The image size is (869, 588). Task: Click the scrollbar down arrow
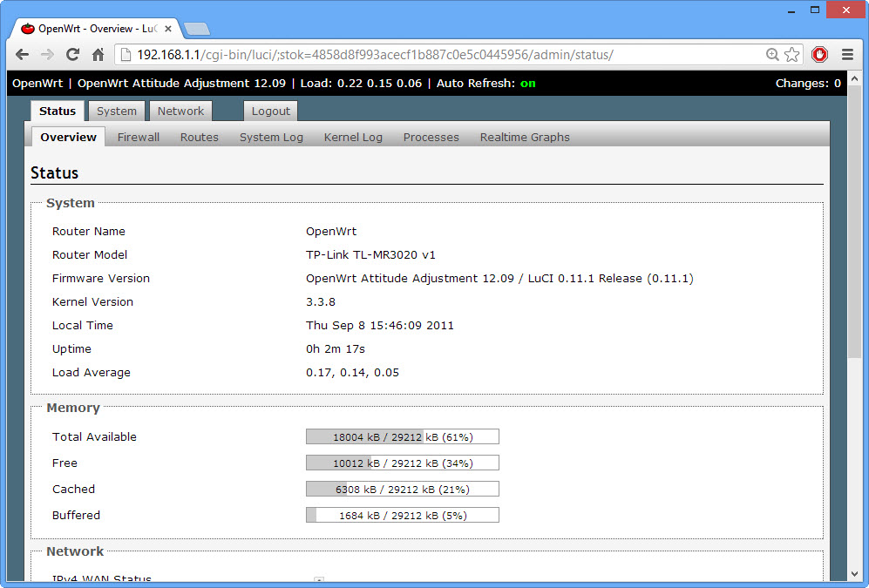[x=854, y=573]
